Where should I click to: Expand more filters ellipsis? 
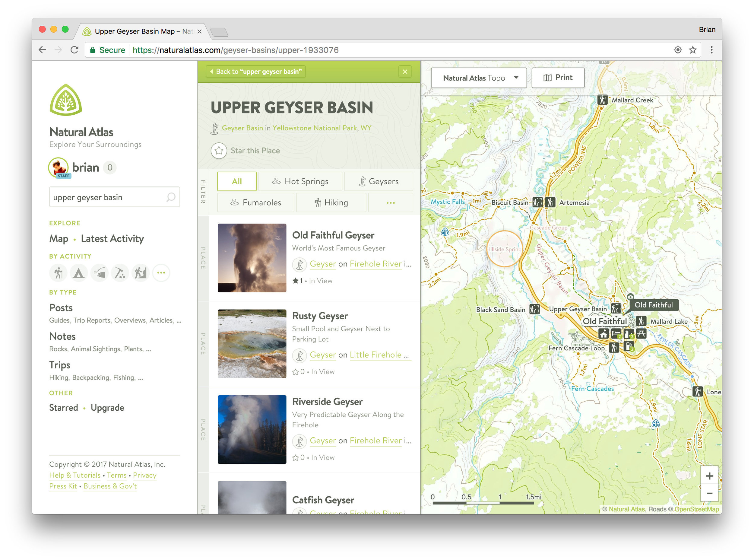[391, 203]
